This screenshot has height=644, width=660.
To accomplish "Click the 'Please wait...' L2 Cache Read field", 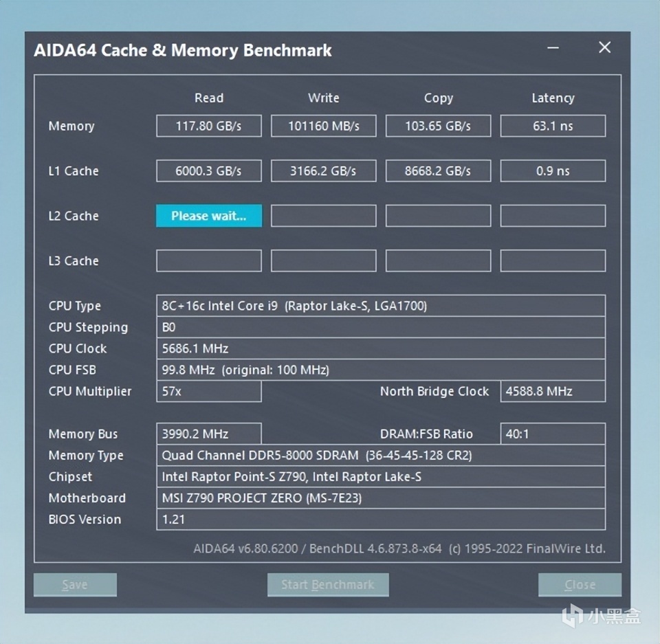I will [209, 216].
